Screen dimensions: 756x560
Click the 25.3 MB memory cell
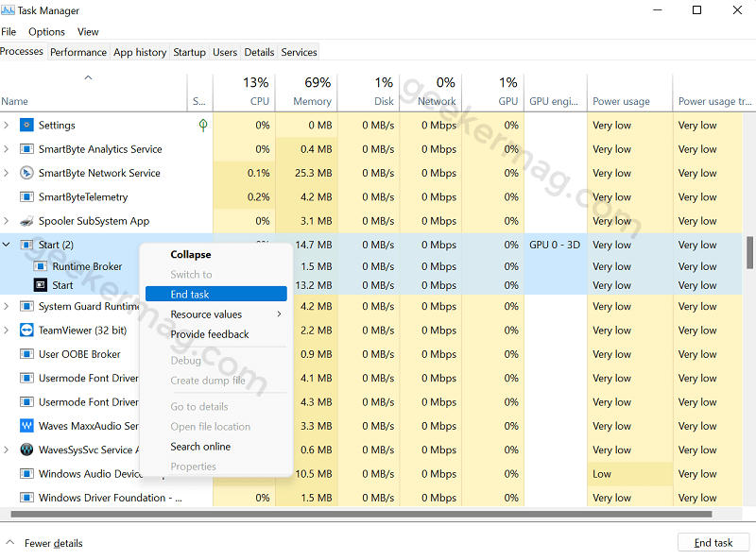(306, 173)
